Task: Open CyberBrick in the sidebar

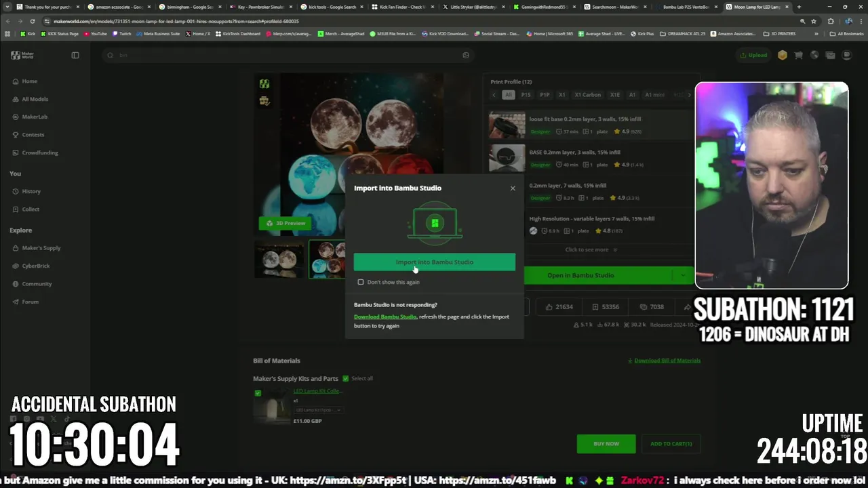Action: [35, 266]
